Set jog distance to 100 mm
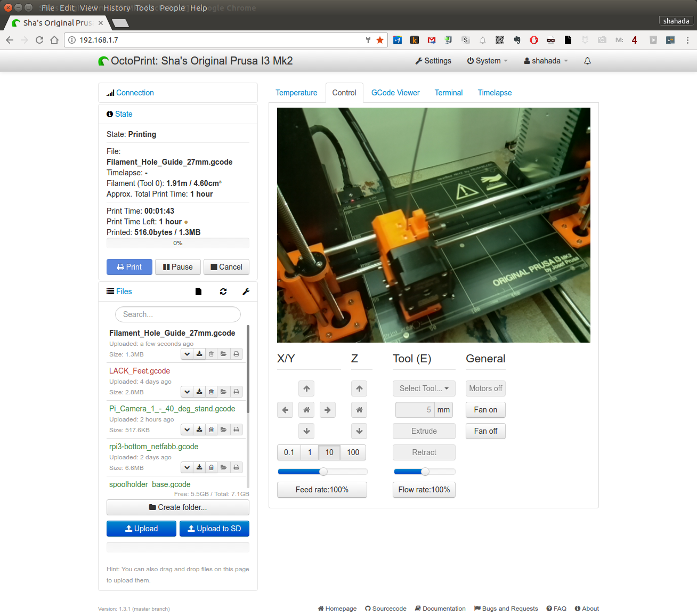 (353, 452)
